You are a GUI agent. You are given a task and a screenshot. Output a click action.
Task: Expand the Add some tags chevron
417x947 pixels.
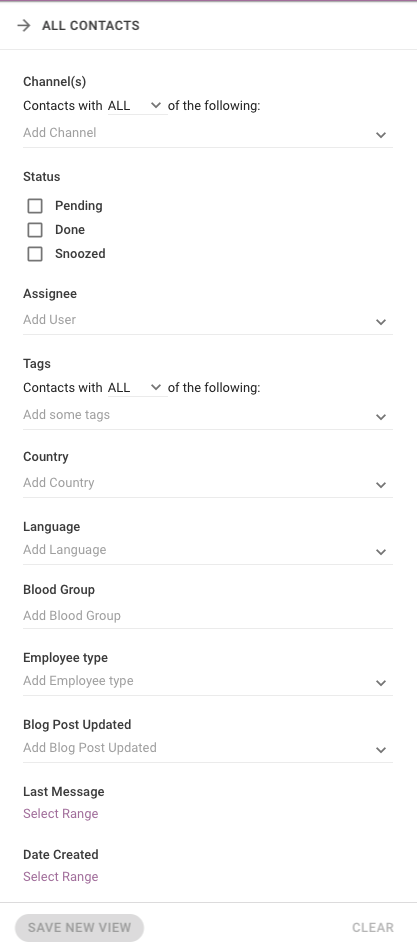381,417
